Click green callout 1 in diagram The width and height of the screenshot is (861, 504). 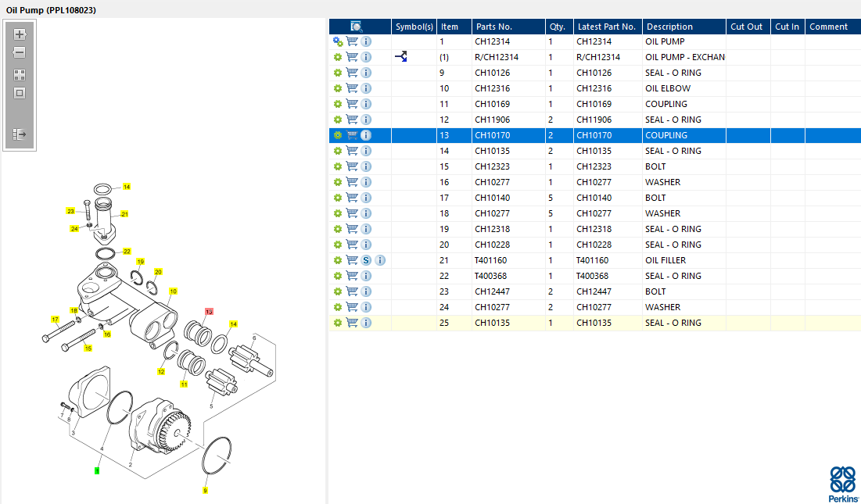[x=97, y=470]
